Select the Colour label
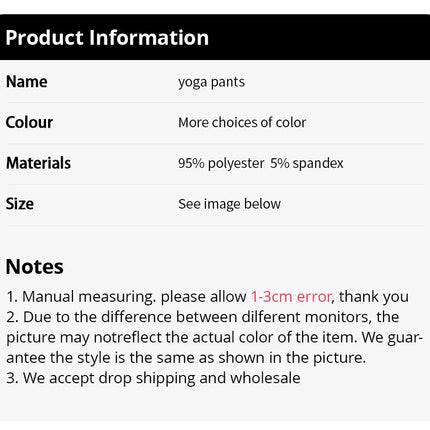This screenshot has width=430, height=430. [x=29, y=122]
